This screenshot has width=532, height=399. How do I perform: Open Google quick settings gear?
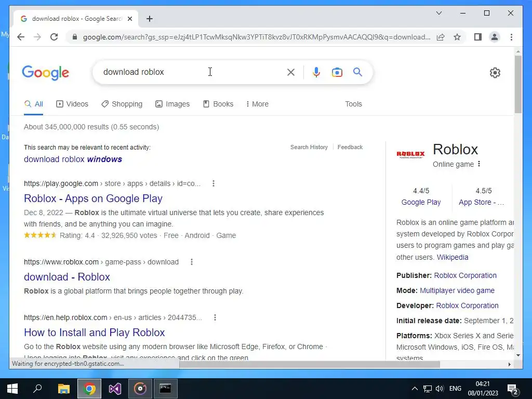495,73
